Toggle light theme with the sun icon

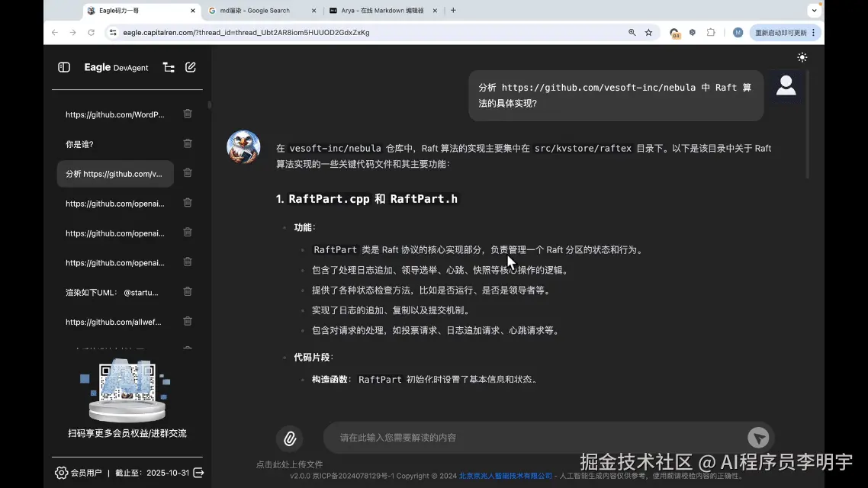802,57
